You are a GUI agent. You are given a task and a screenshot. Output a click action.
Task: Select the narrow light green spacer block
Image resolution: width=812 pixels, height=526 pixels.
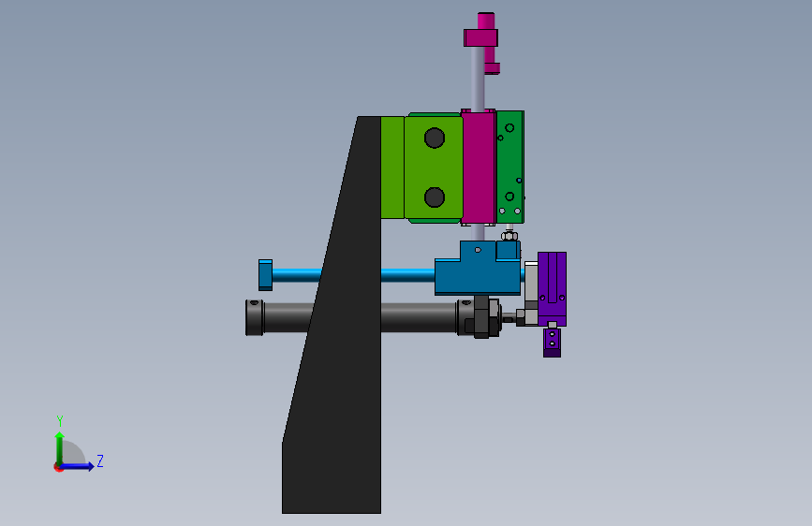pos(392,168)
